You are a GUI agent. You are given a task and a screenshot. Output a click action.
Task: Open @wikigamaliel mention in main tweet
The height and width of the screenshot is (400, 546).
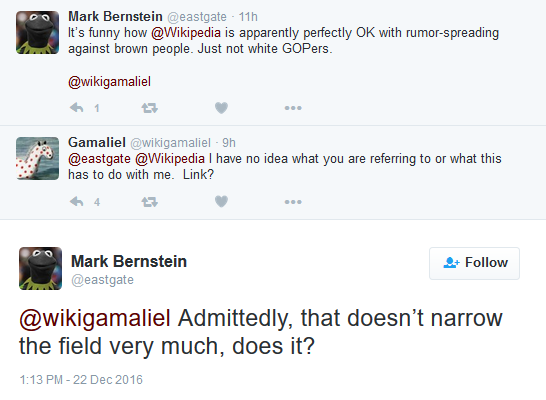coord(95,318)
